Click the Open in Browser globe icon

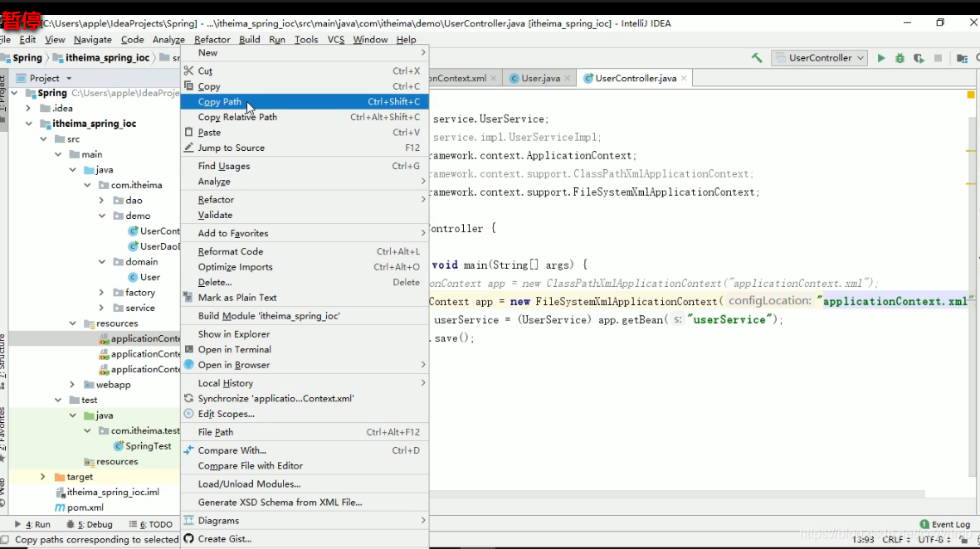[x=188, y=365]
